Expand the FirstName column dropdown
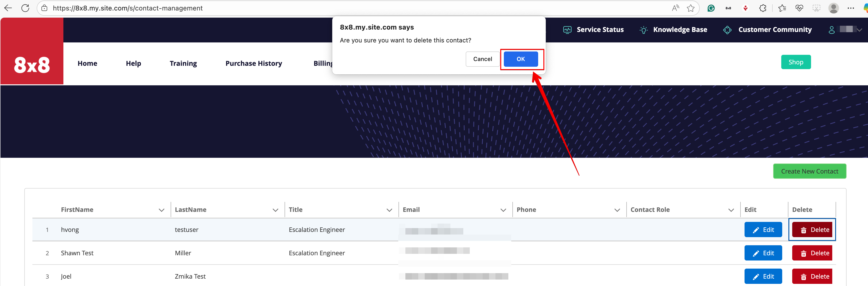868x286 pixels. (x=161, y=210)
